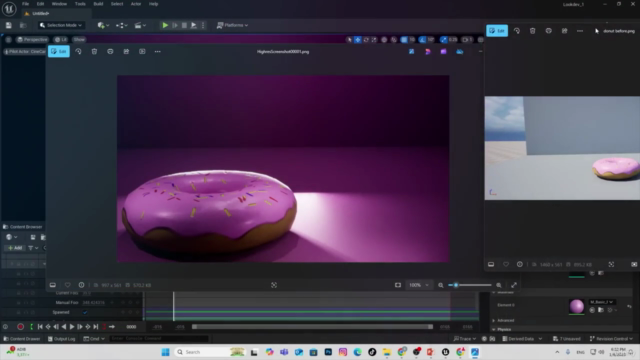Open the Cmd dropdown
The image size is (640, 360).
pos(94,339)
